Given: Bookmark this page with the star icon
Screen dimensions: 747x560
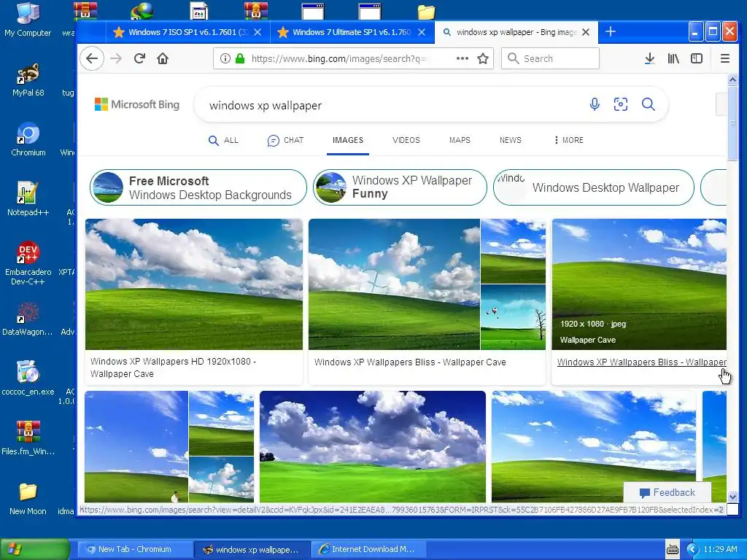Looking at the screenshot, I should (483, 58).
